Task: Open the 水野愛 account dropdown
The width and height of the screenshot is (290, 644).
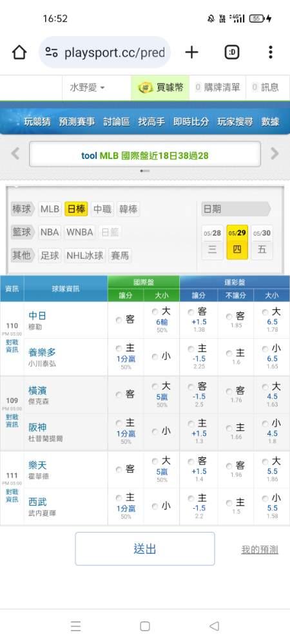Action: 87,88
